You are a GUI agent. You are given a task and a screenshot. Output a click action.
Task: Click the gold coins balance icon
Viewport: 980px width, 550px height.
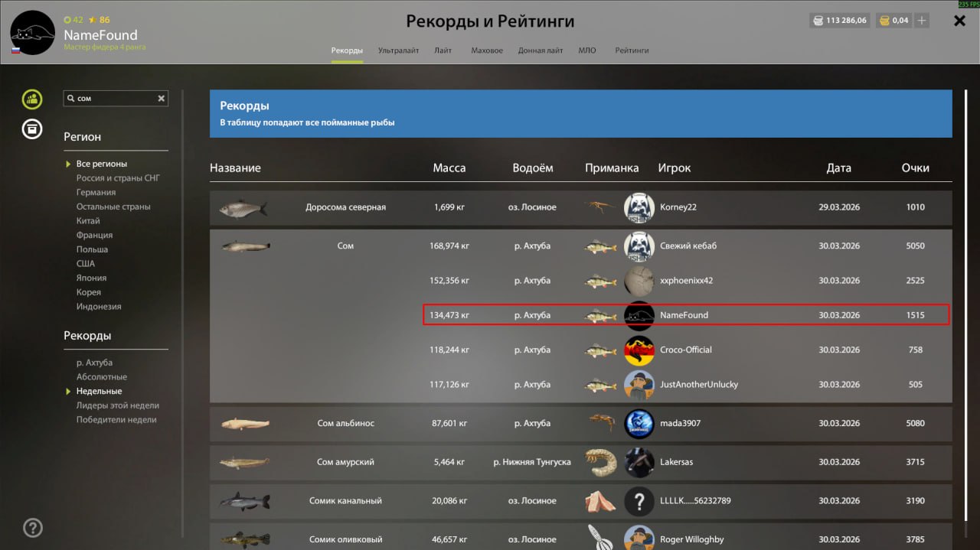pos(884,21)
